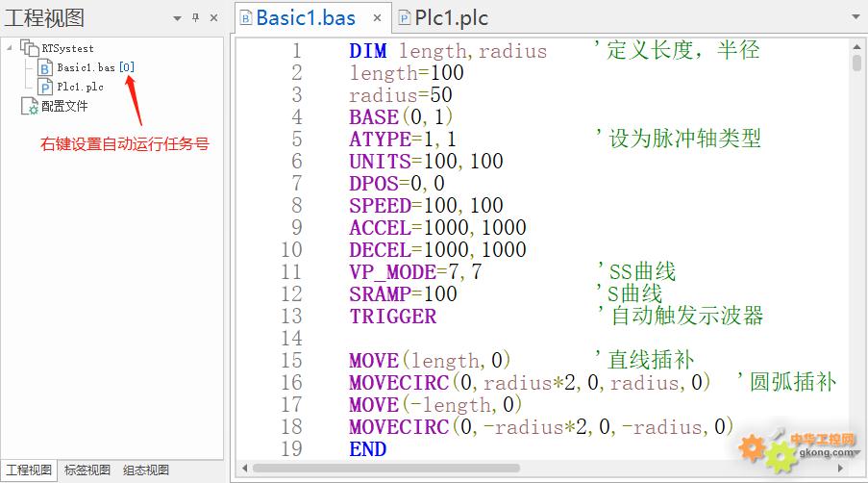Close the Basic1.bas editor tab
Image resolution: width=868 pixels, height=483 pixels.
tap(377, 18)
